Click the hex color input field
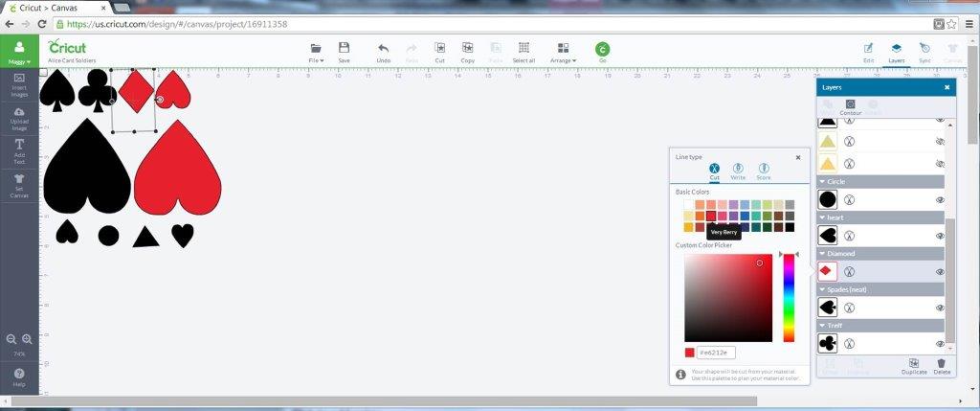This screenshot has height=411, width=980. 716,353
